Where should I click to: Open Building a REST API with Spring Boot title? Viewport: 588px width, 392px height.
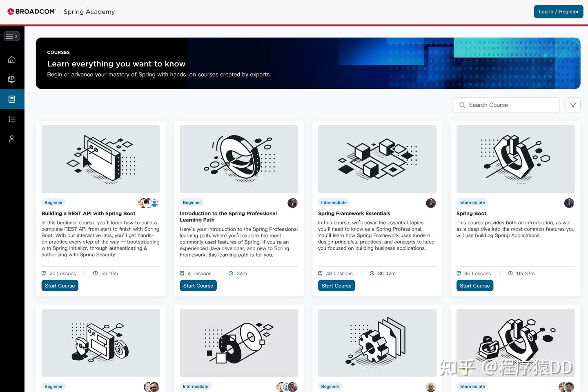click(89, 213)
